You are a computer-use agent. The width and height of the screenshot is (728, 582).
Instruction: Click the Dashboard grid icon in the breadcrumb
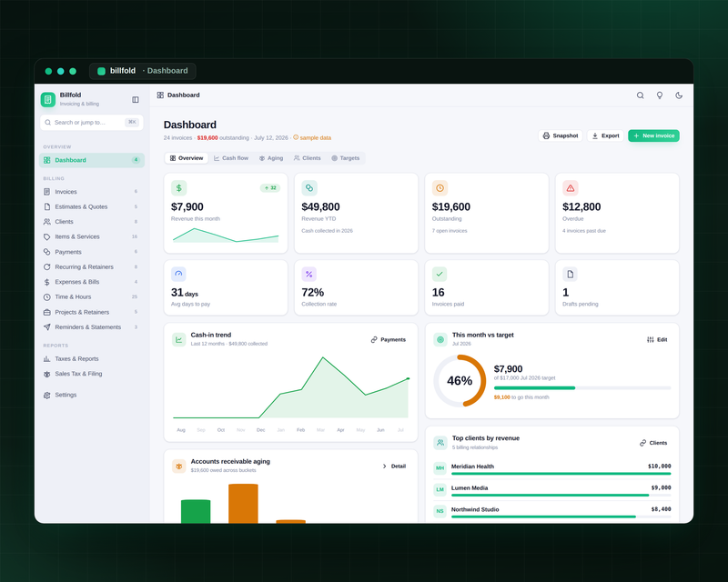[x=160, y=95]
